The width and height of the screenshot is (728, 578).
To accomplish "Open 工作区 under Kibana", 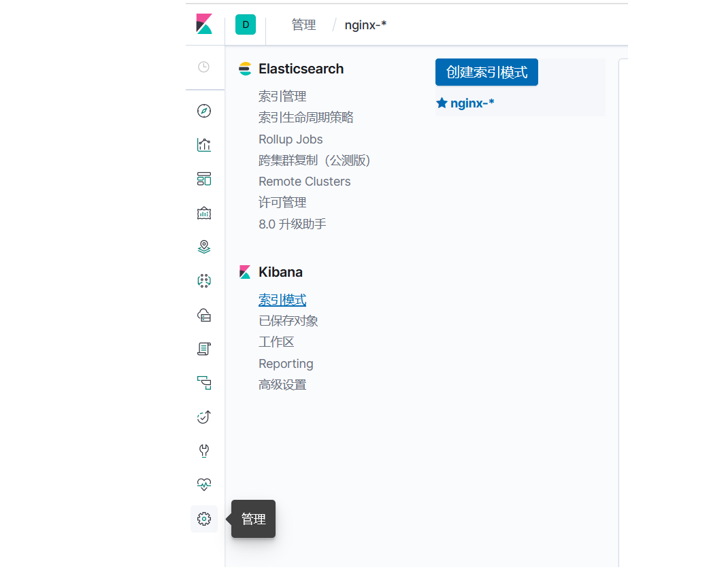I will point(276,342).
